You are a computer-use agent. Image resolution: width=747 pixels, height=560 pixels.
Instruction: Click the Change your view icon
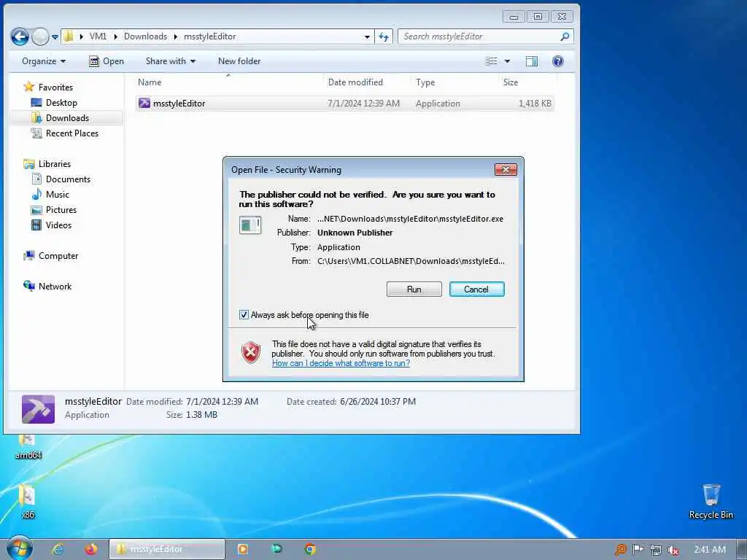coord(491,61)
